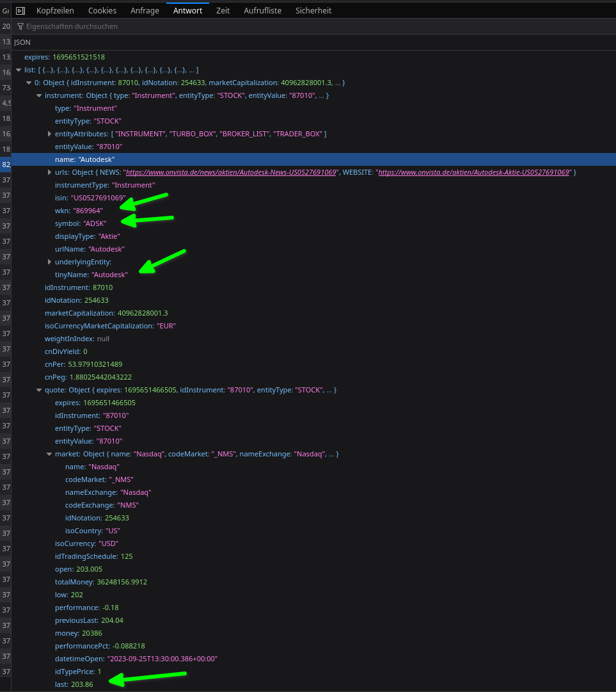Viewport: 616px width, 692px height.
Task: Select the type: "Instrument" row
Action: click(x=313, y=108)
